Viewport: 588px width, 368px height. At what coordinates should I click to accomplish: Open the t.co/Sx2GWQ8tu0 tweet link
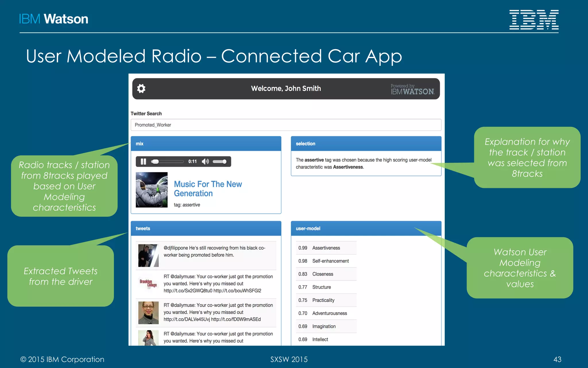(x=188, y=291)
